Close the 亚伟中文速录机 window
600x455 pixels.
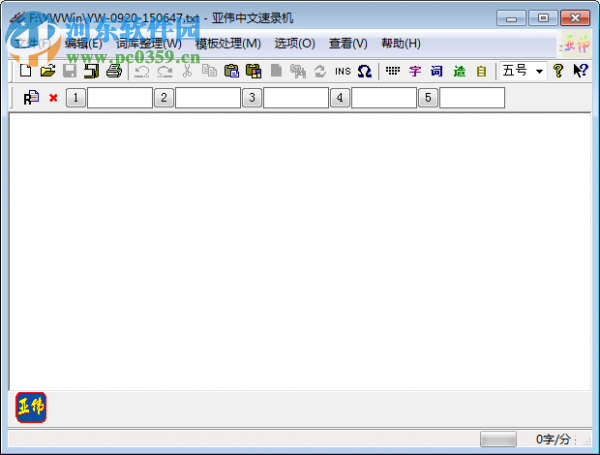575,18
